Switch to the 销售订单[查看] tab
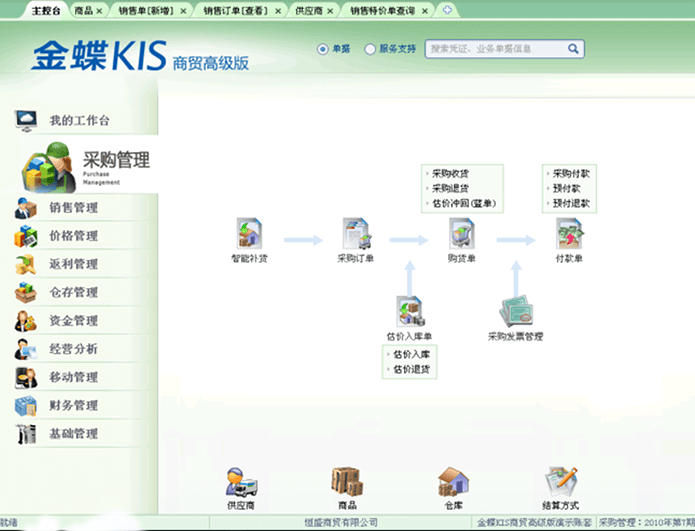Viewport: 695px width, 531px height. (236, 11)
